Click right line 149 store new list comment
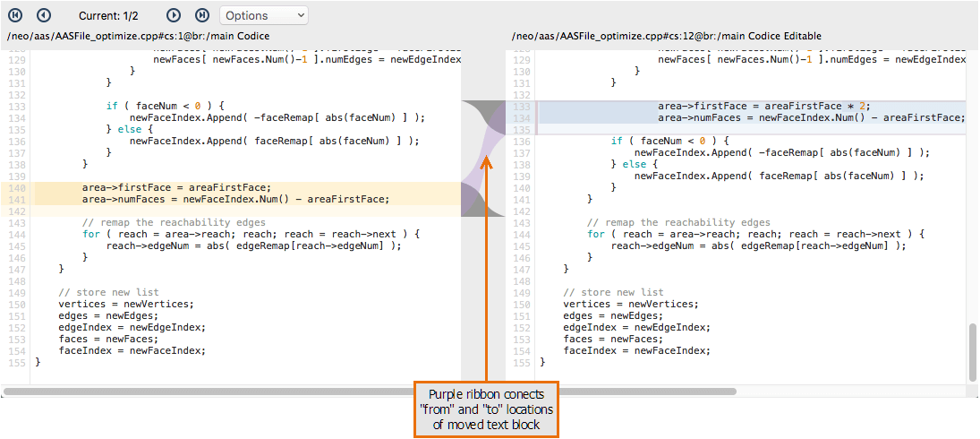The image size is (980, 439). point(614,293)
